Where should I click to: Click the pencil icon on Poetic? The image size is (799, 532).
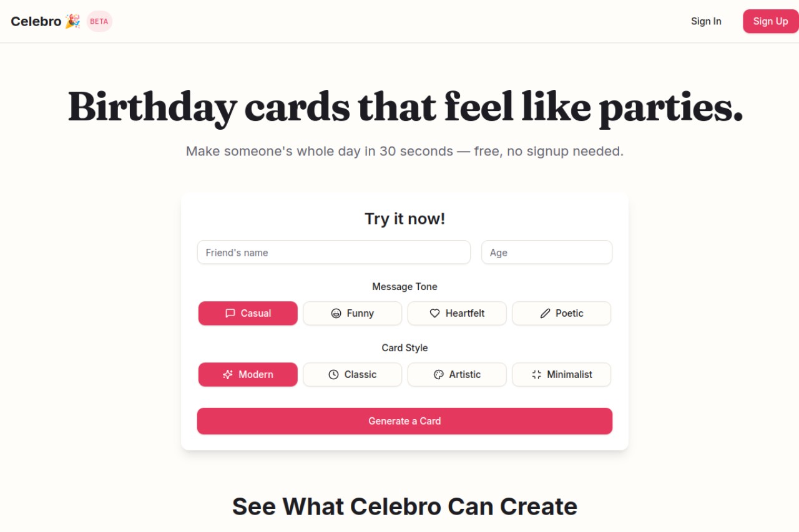[x=545, y=313]
